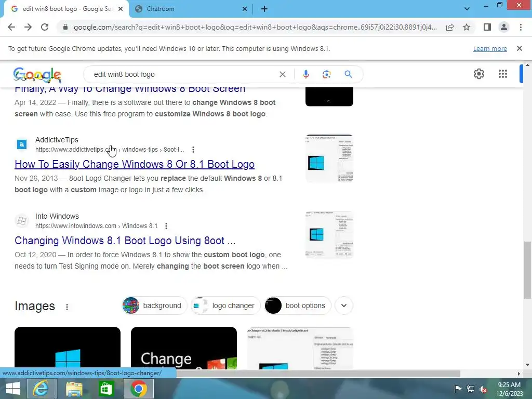Image resolution: width=532 pixels, height=399 pixels.
Task: Submit search with magnifier icon
Action: pyautogui.click(x=348, y=74)
